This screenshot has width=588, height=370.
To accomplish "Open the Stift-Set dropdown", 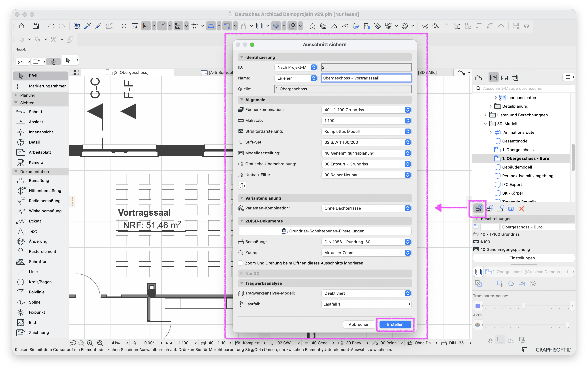I will coord(366,142).
